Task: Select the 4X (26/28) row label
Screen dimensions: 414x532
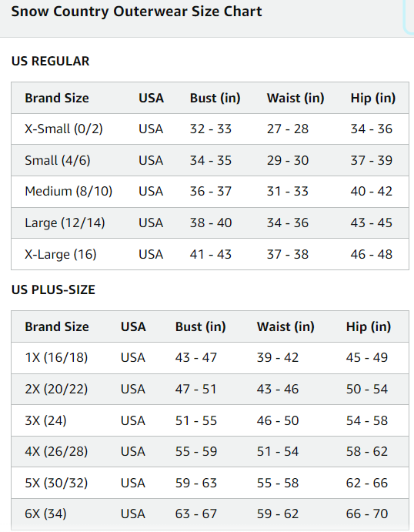Action: pyautogui.click(x=56, y=451)
